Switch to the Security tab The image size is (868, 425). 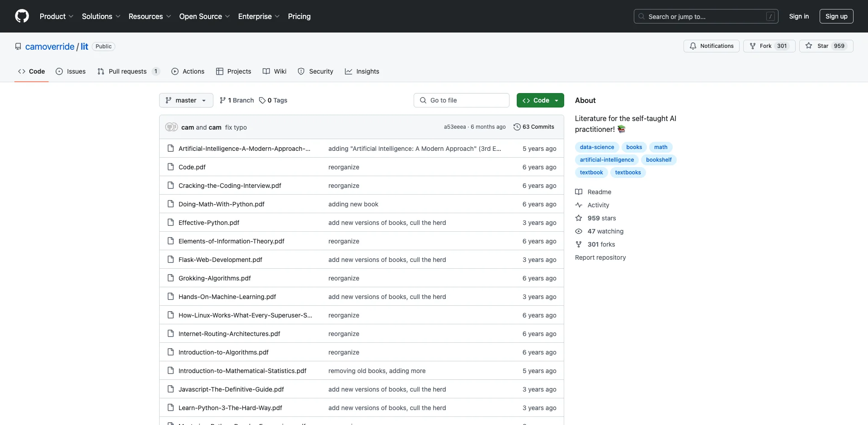pyautogui.click(x=316, y=71)
